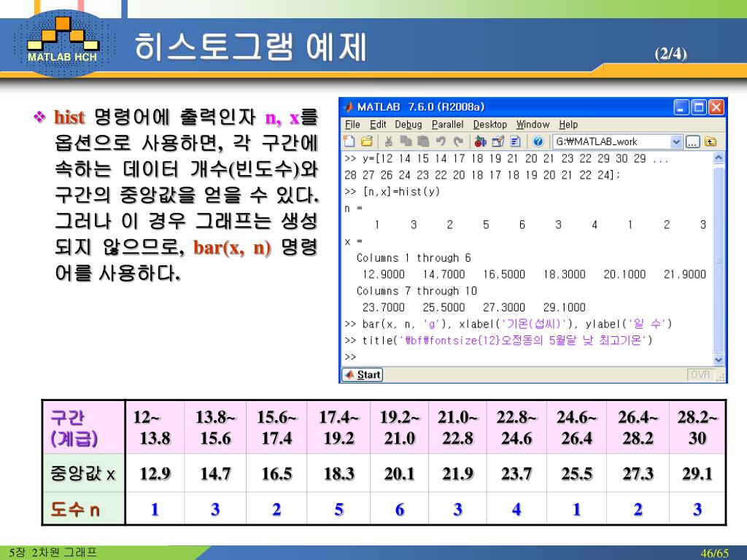This screenshot has width=747, height=560.
Task: Click the value 29.1000 in output
Action: point(564,308)
